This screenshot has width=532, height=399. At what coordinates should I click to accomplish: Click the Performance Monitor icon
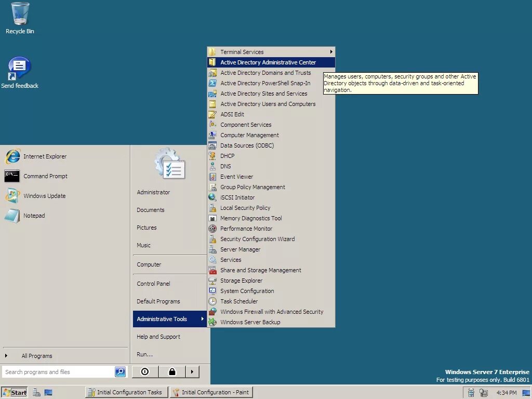click(212, 229)
